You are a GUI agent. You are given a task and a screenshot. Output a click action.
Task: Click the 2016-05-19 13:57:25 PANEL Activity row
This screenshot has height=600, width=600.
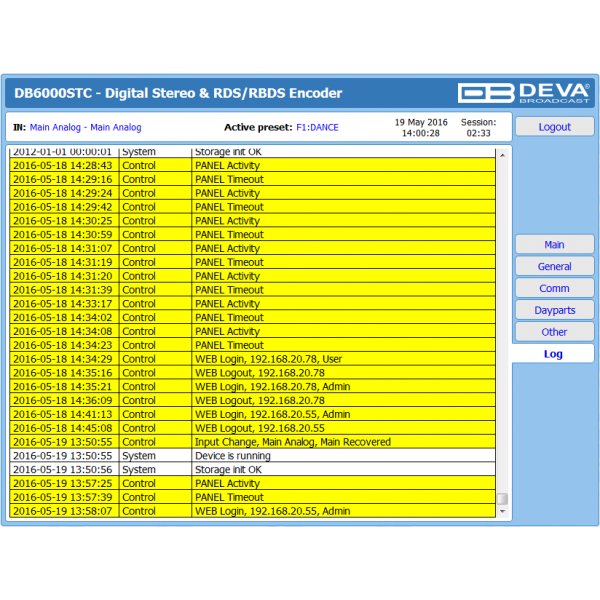[x=253, y=483]
